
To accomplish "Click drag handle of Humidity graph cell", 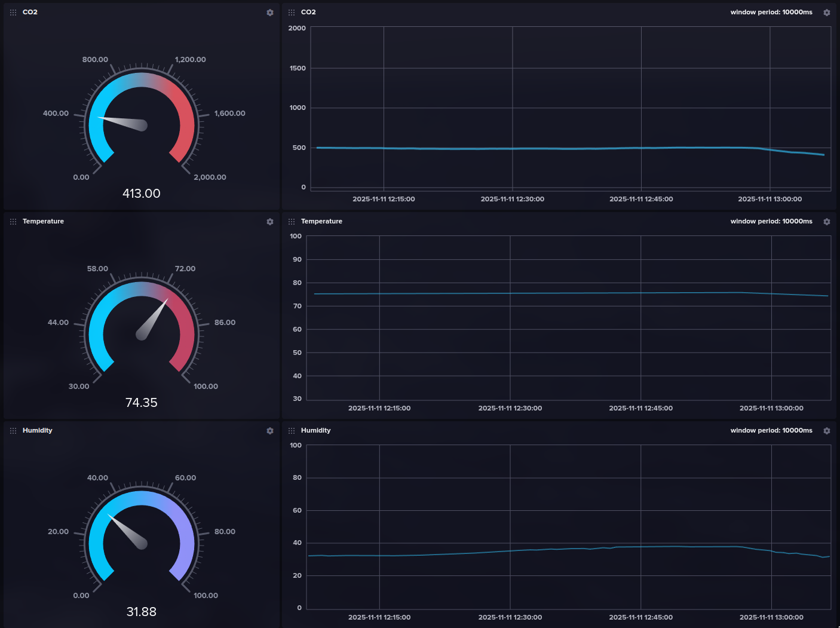I will coord(292,431).
